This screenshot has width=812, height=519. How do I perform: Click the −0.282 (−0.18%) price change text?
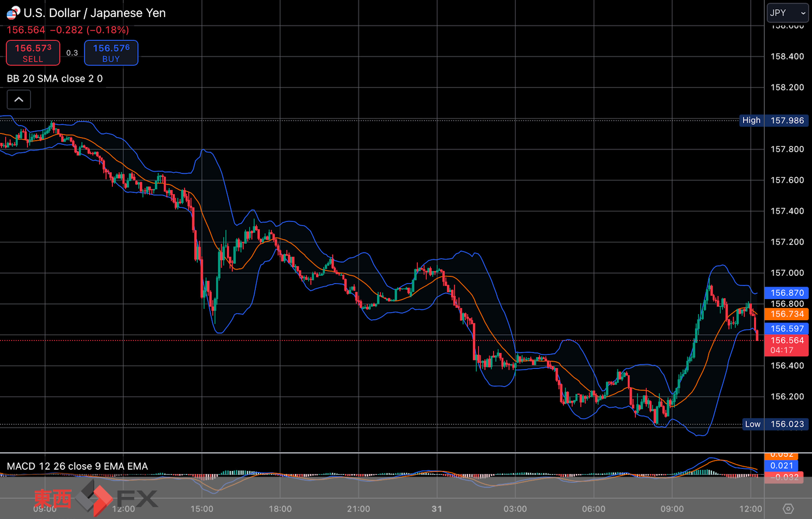tap(90, 30)
